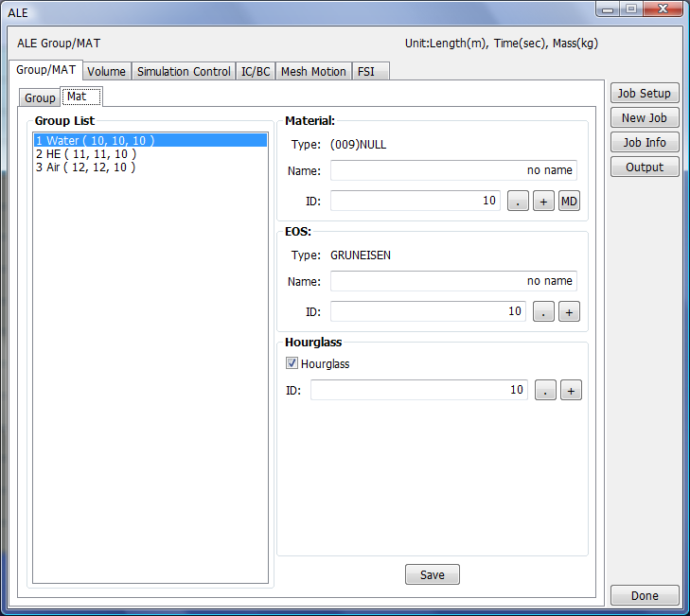Click the Save button
Image resolution: width=690 pixels, height=616 pixels.
[433, 574]
